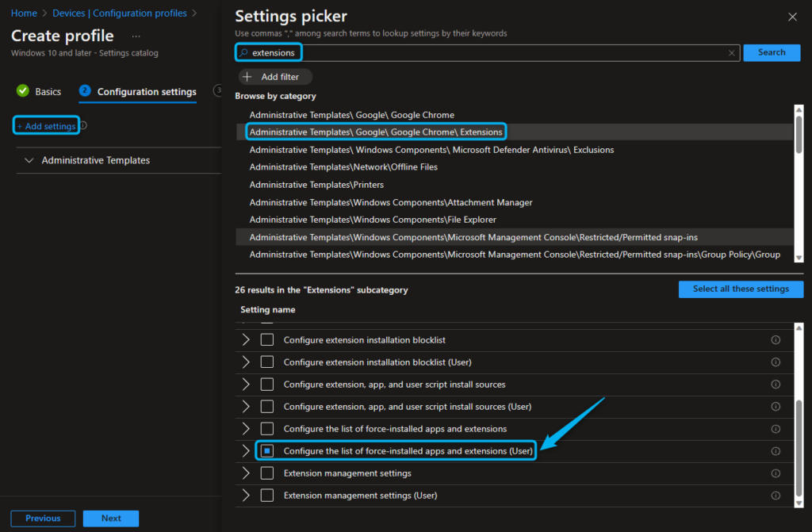The height and width of the screenshot is (532, 812).
Task: Expand Extension management settings (User) row
Action: (246, 495)
